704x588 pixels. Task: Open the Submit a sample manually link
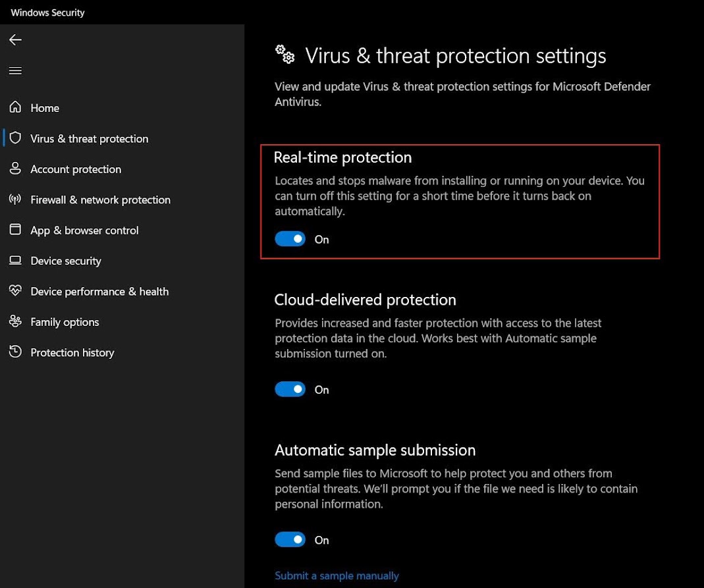pyautogui.click(x=337, y=575)
